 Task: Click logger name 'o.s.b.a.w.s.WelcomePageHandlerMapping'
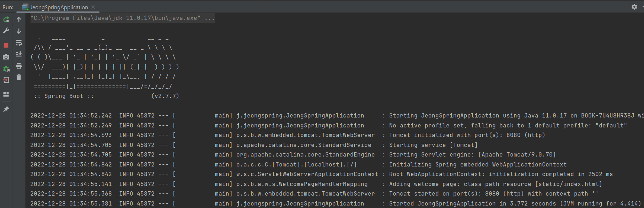click(x=302, y=184)
